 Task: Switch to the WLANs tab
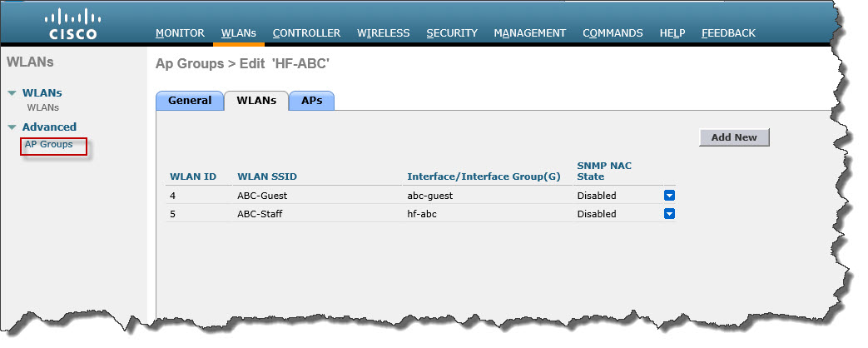click(256, 101)
